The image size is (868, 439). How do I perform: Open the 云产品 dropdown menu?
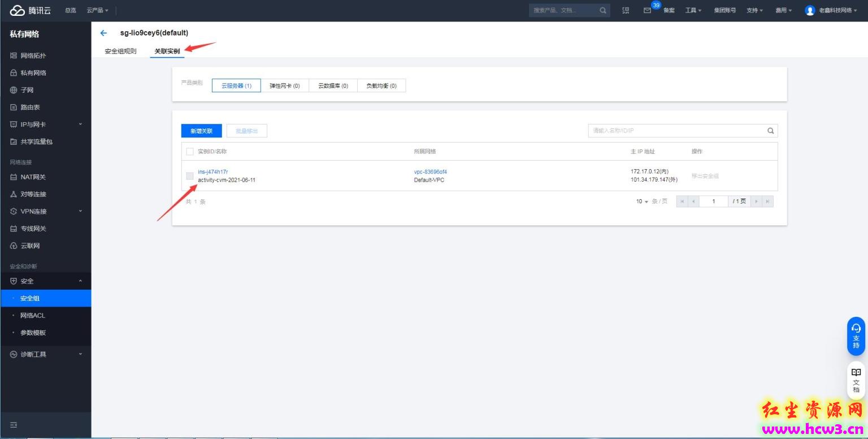pos(98,10)
